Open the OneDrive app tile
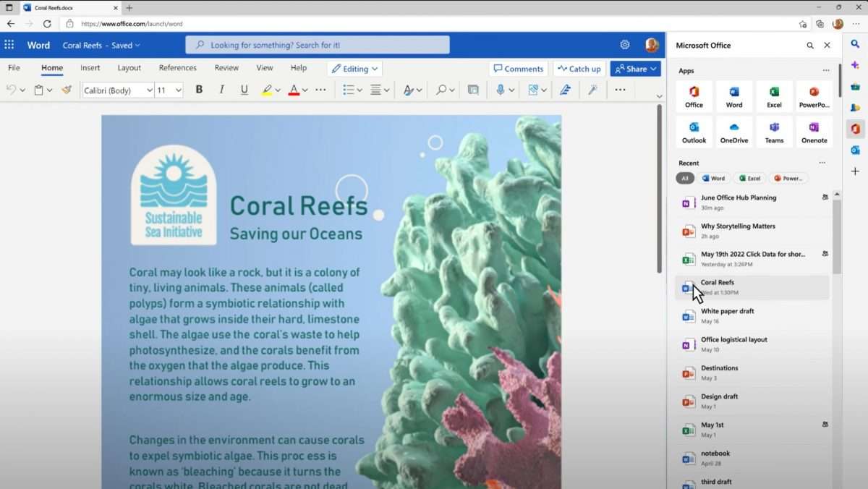 [734, 132]
